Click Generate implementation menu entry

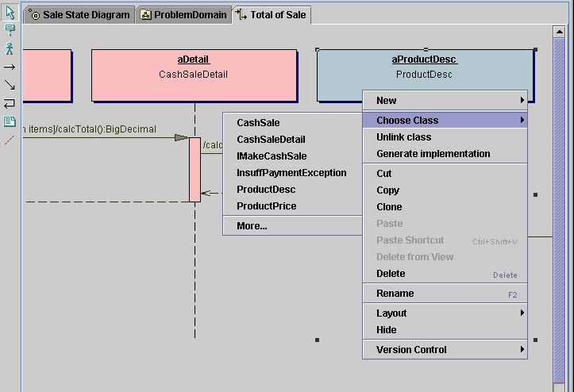pyautogui.click(x=433, y=154)
